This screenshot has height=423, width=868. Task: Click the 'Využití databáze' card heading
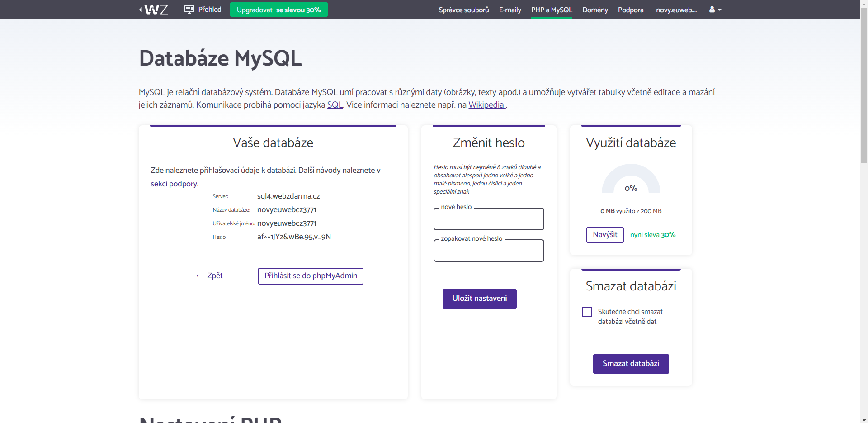pyautogui.click(x=631, y=143)
